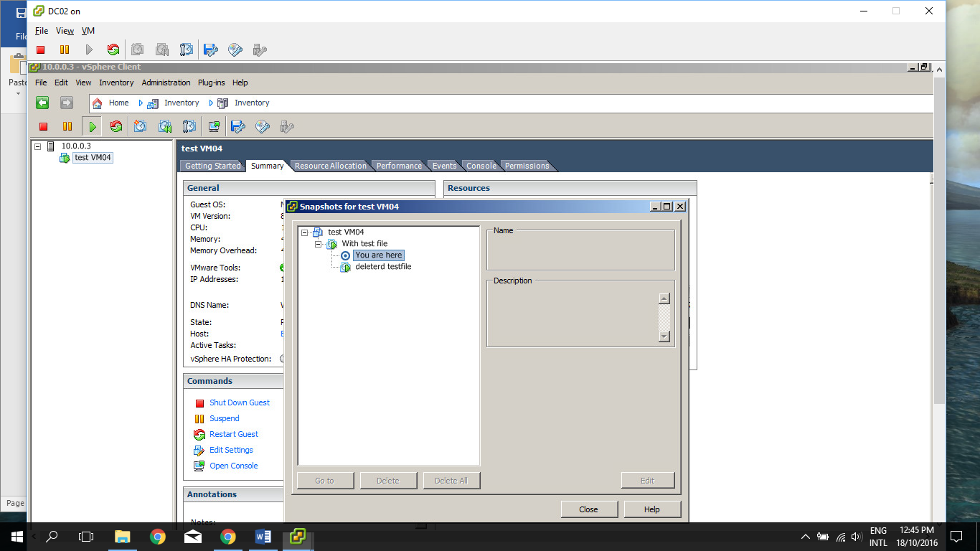Image resolution: width=980 pixels, height=551 pixels.
Task: Click the gray Power On arrow in DC02 console toolbar
Action: 89,50
